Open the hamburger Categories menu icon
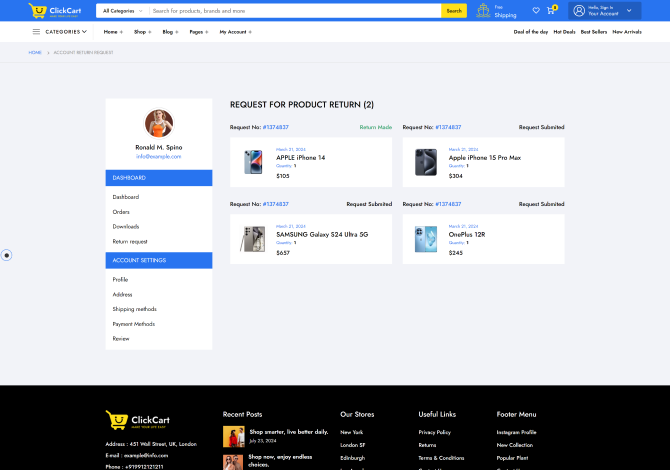Image resolution: width=670 pixels, height=470 pixels. [36, 32]
